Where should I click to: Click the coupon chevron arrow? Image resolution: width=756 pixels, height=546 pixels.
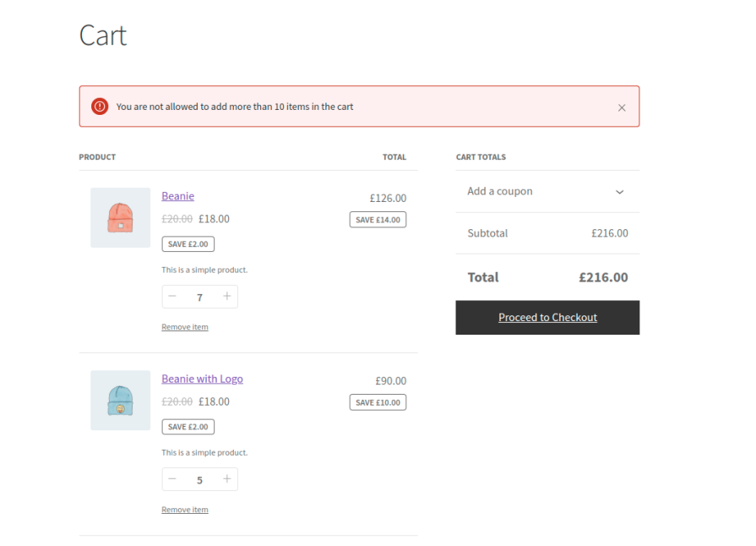(619, 192)
